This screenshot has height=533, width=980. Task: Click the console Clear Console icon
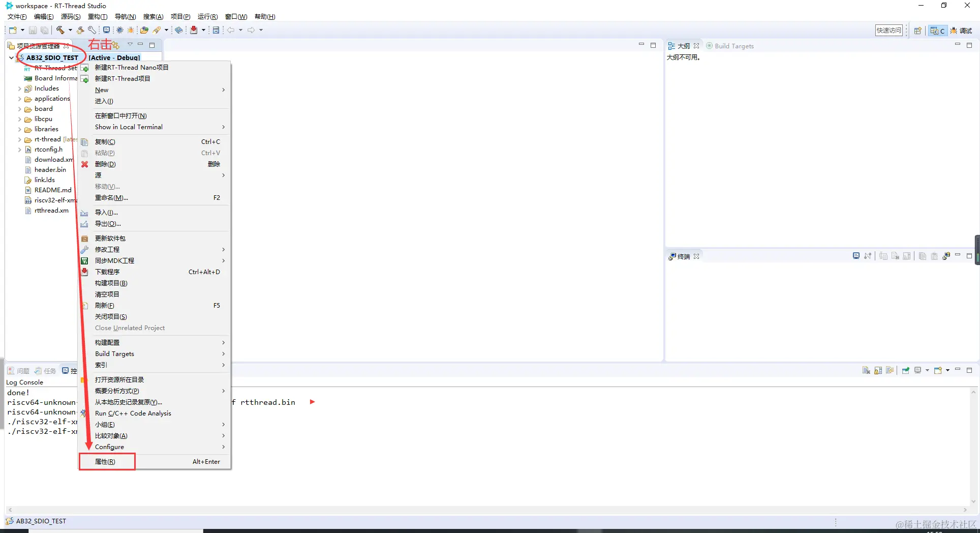click(x=866, y=370)
